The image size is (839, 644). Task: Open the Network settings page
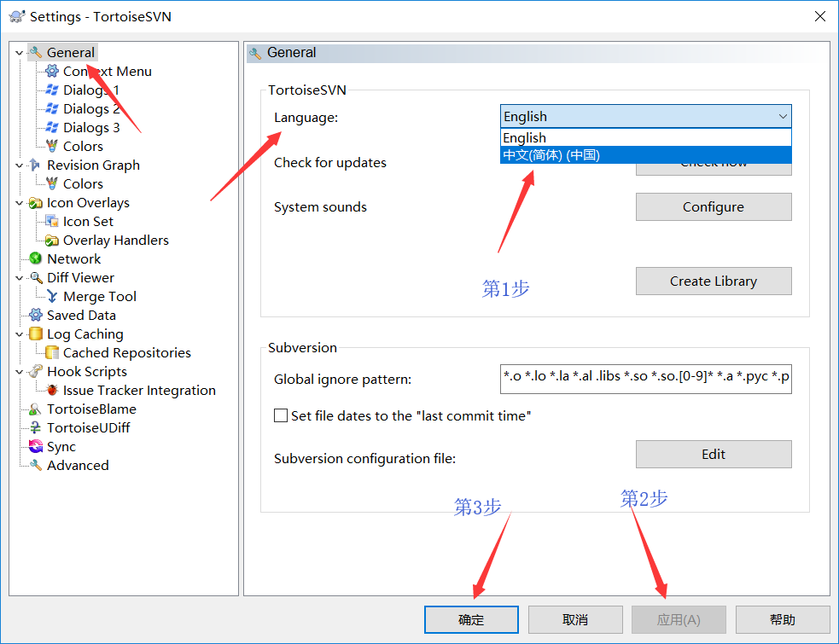click(74, 259)
